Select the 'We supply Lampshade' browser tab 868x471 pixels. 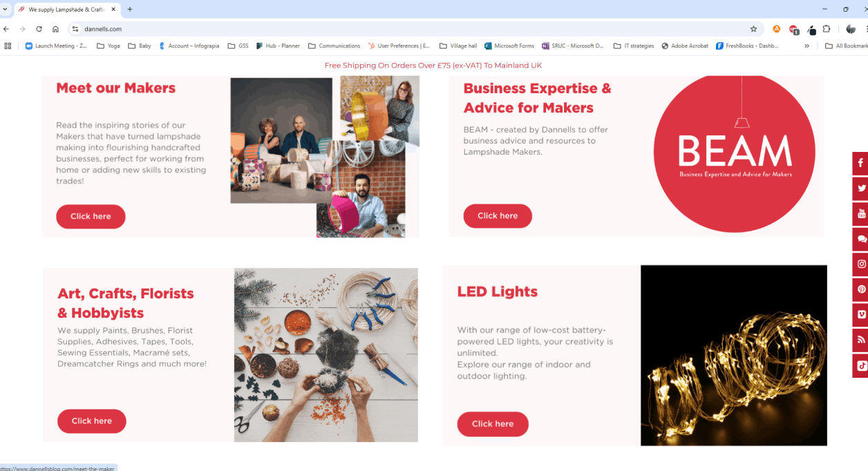(x=66, y=10)
